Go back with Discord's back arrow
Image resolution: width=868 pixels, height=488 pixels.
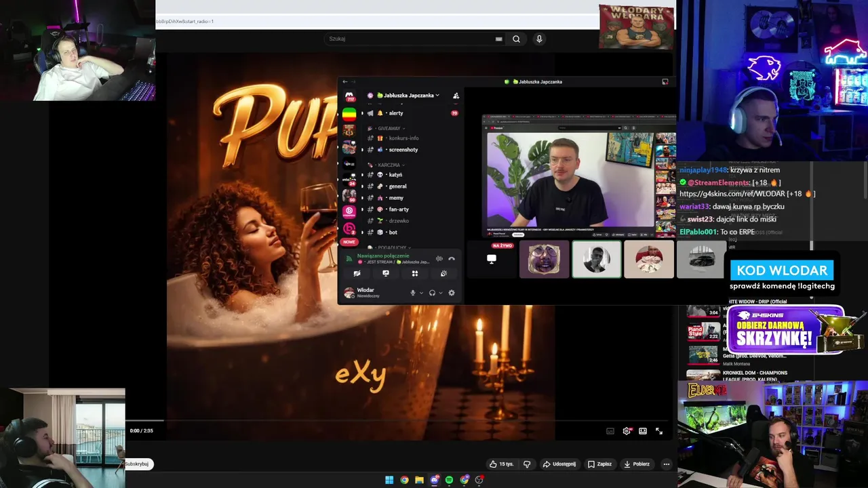(344, 81)
